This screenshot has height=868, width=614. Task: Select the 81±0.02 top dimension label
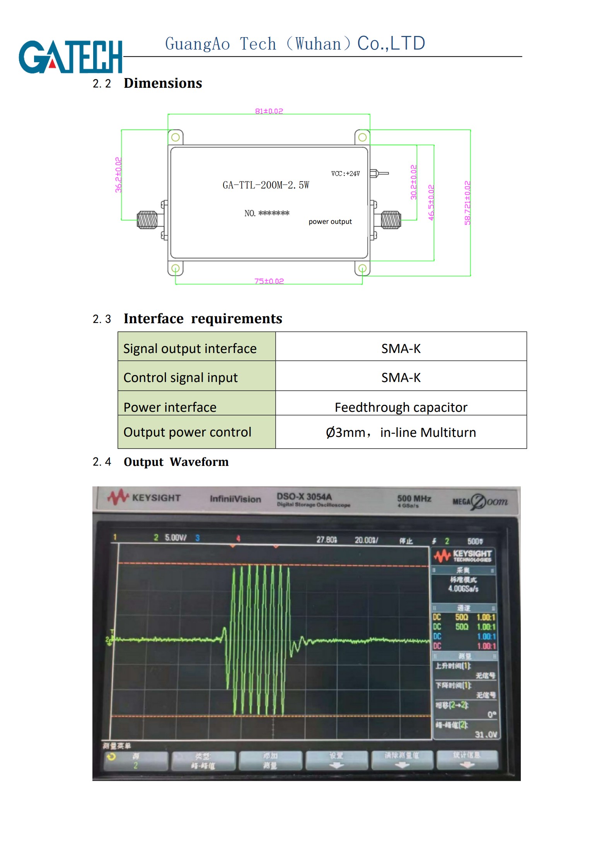tap(269, 111)
